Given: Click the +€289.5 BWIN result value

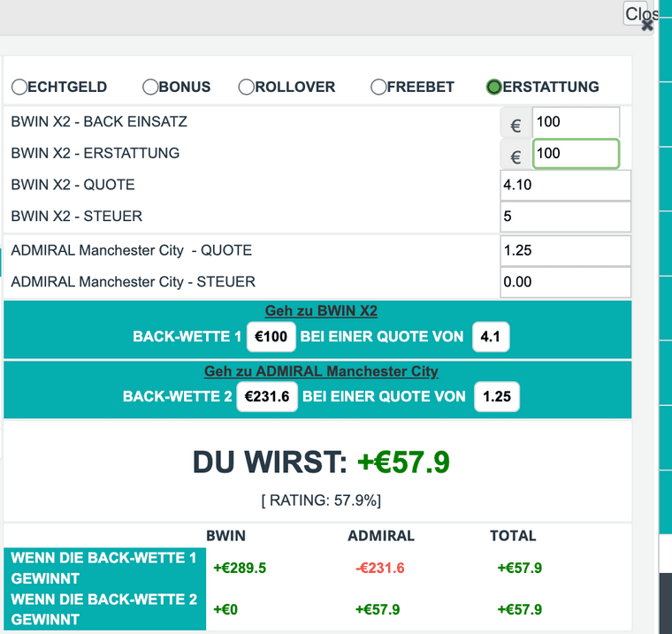Looking at the screenshot, I should click(x=240, y=568).
